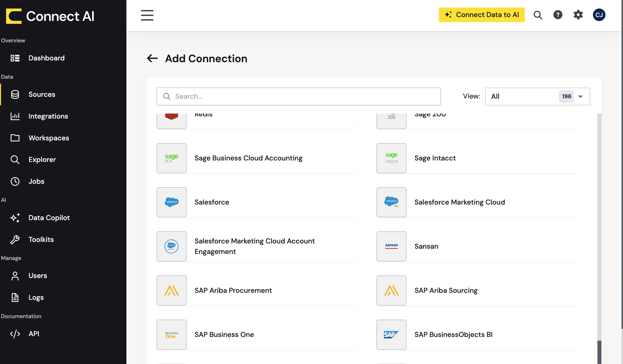Screen dimensions: 623x364
Task: Select the Sage Intacct logo tile
Action: (x=391, y=158)
